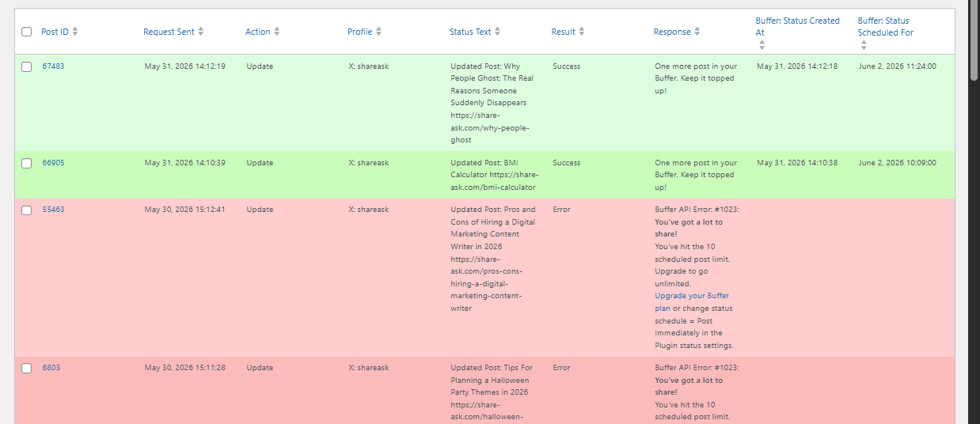
Task: Tick the checkbox for post 66905
Action: coord(26,163)
